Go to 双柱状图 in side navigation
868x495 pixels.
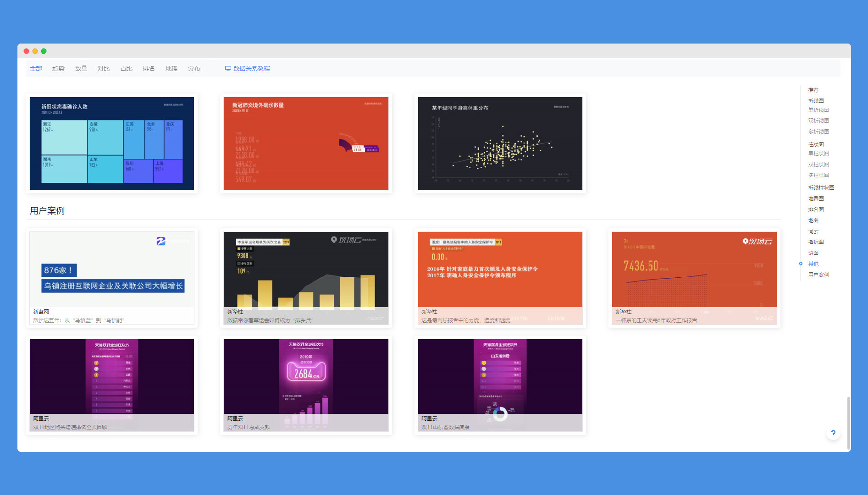point(818,165)
